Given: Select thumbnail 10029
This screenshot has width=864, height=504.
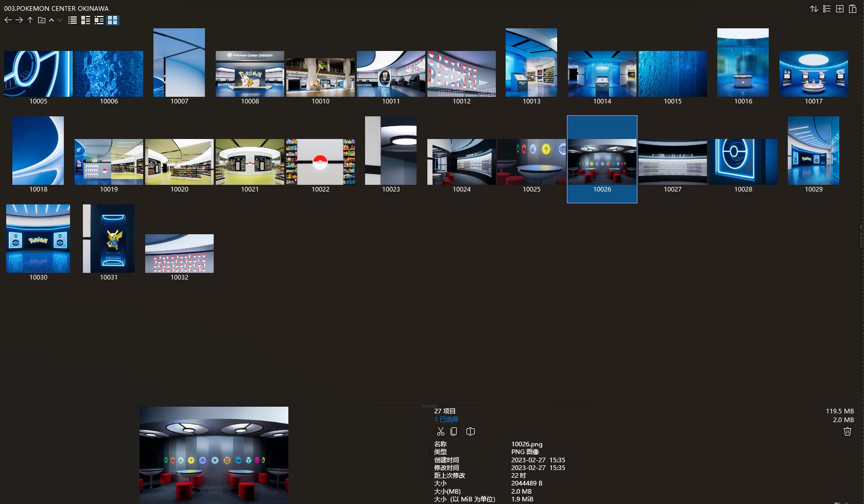Looking at the screenshot, I should tap(814, 150).
